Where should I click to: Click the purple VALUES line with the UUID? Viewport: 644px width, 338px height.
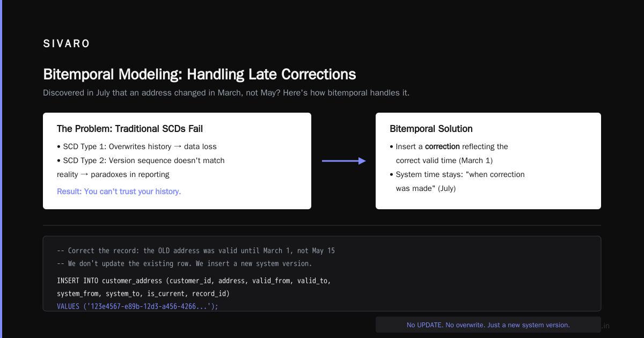coord(137,306)
